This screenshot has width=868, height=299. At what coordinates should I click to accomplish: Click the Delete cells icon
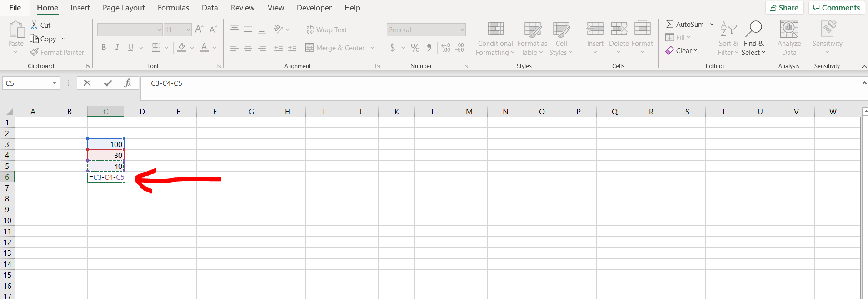(x=619, y=29)
